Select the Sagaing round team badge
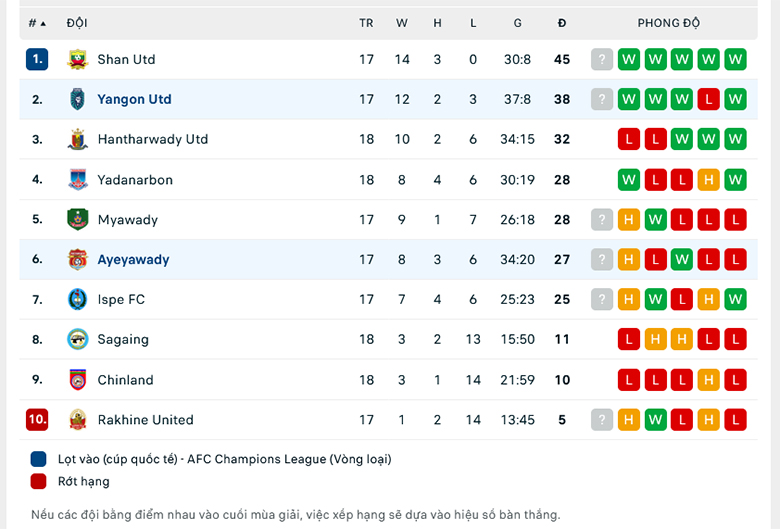780x529 pixels. (78, 339)
